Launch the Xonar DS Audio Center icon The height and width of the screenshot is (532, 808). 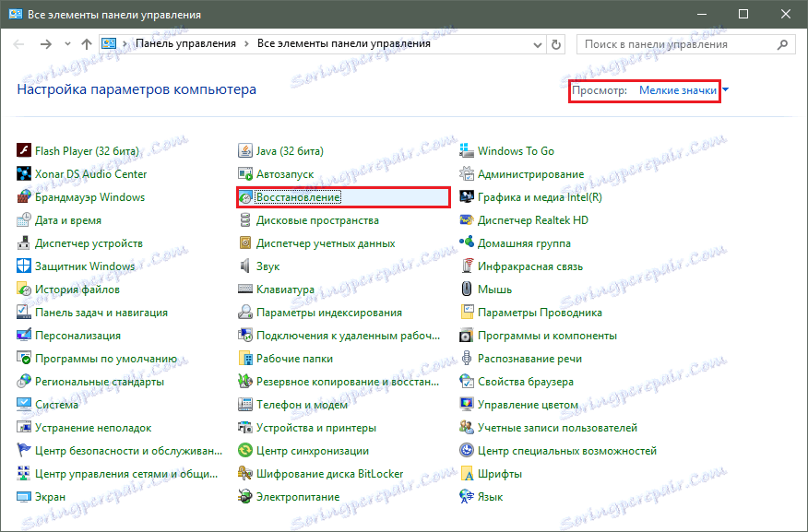click(x=24, y=174)
